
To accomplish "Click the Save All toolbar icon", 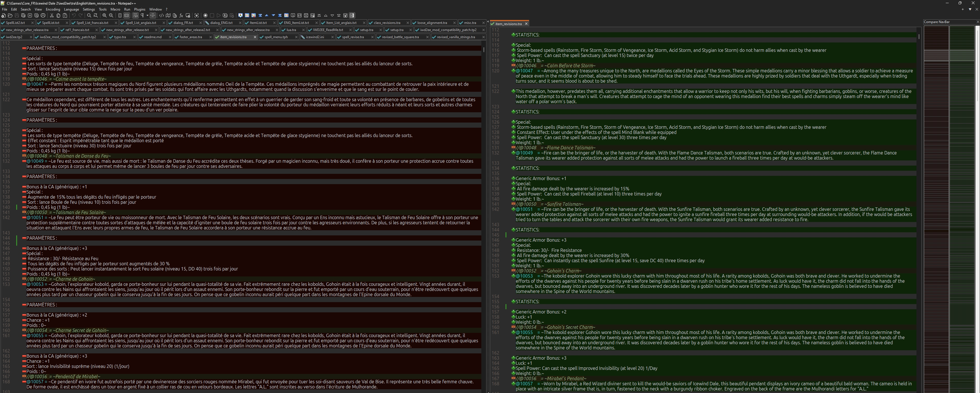I will click(x=23, y=16).
